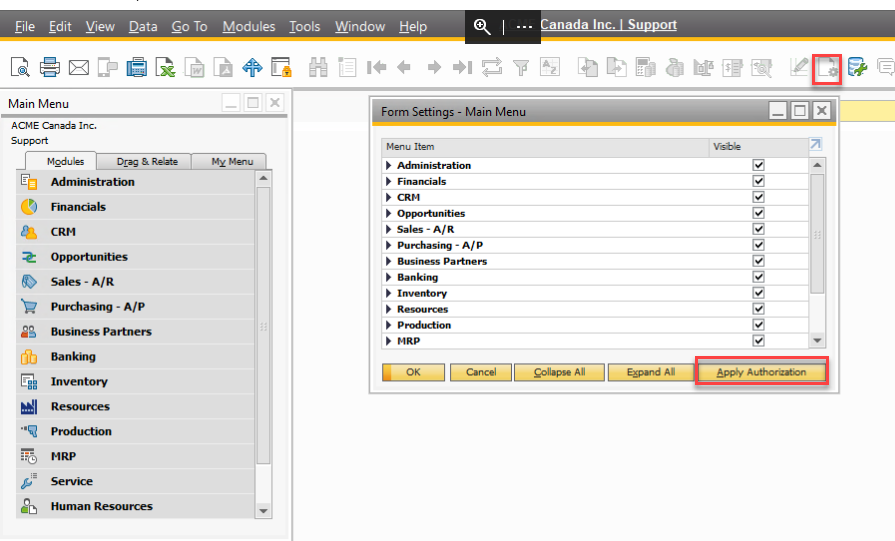Toggle Visible checkbox for Purchasing - A/P

pos(758,245)
